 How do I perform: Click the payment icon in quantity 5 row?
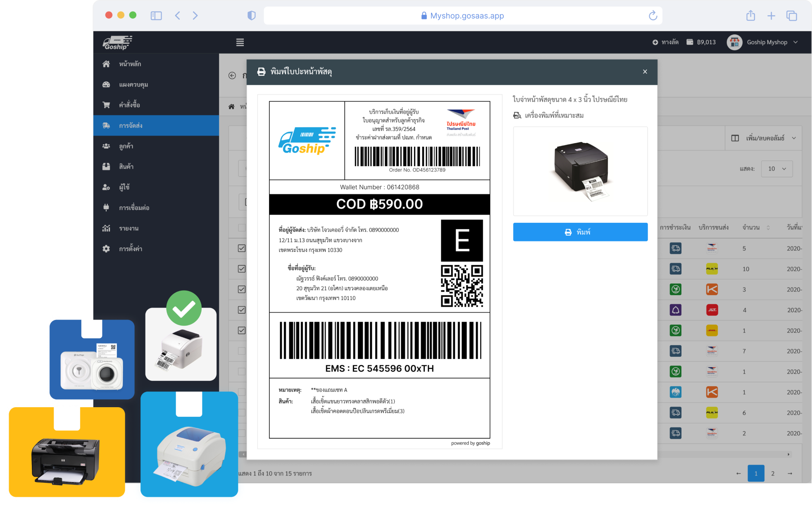(676, 248)
